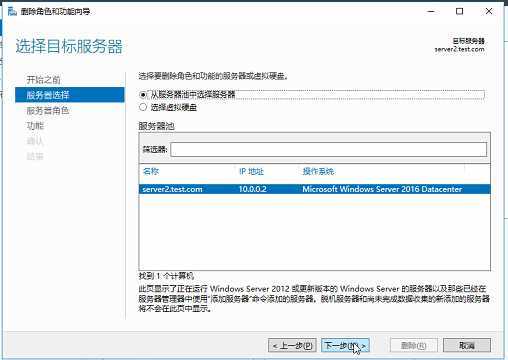Viewport: 508px width, 360px height.
Task: Maximize the wizard window
Action: coord(460,11)
